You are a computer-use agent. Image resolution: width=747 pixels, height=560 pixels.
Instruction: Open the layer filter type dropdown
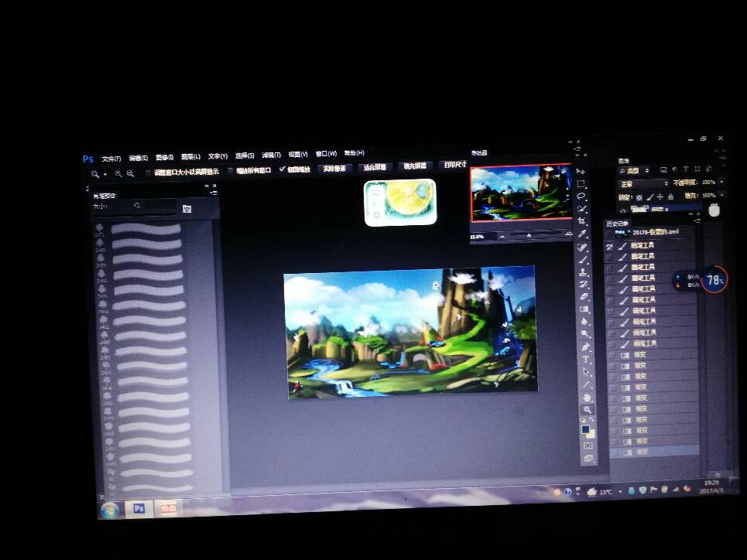pyautogui.click(x=635, y=170)
